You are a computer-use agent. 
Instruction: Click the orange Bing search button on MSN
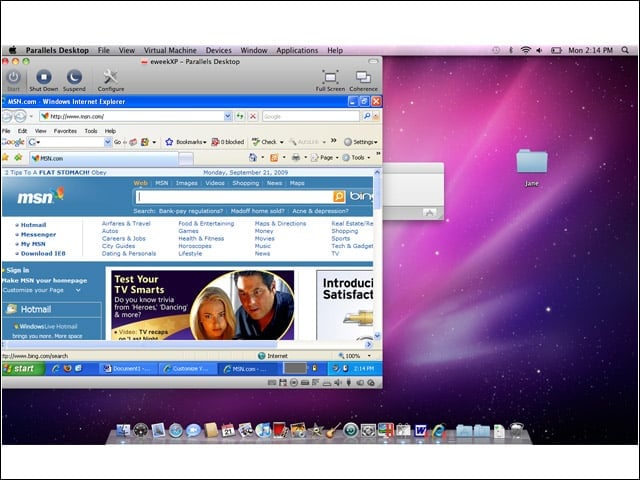point(339,197)
